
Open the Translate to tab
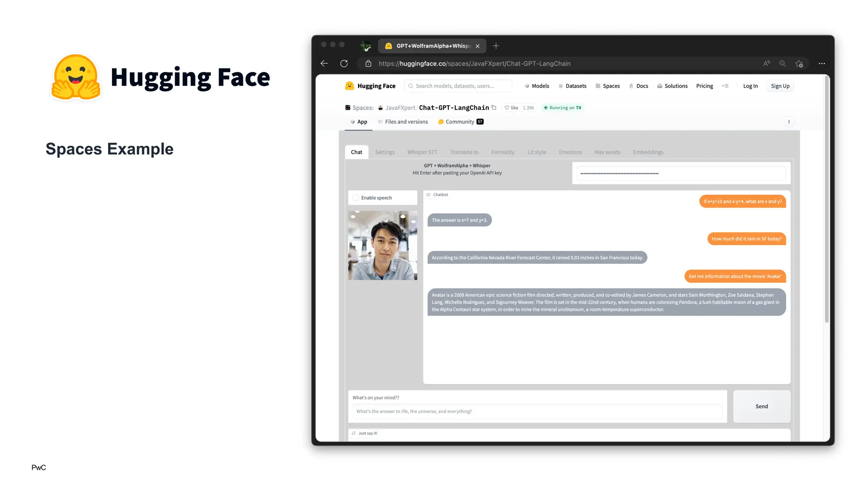click(x=464, y=152)
